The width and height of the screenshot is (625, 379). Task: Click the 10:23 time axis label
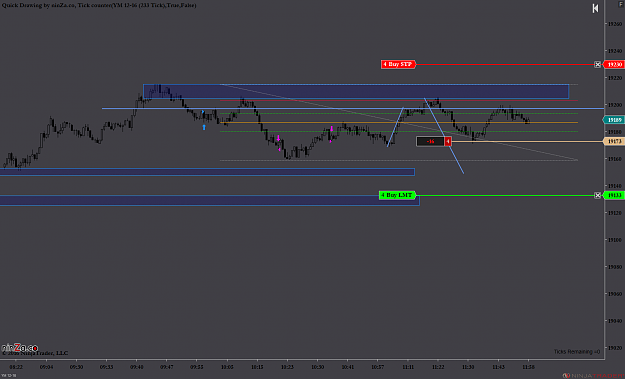[287, 367]
